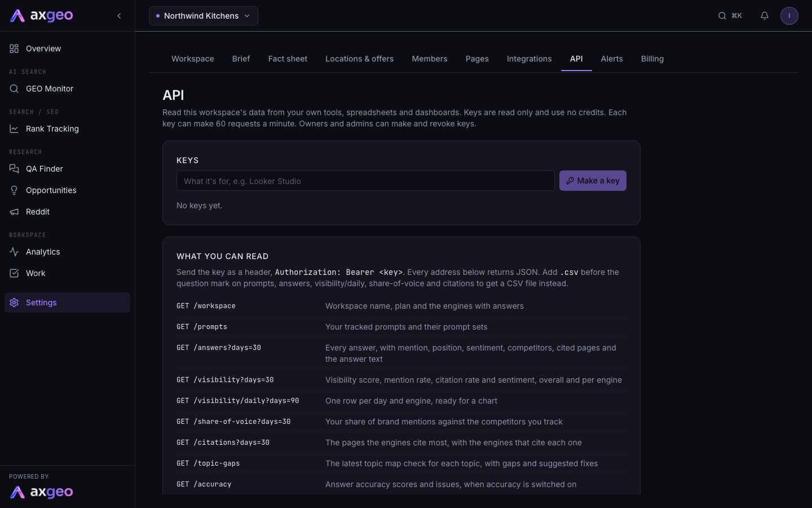Go to the Pages tab
Screen dimensions: 812x508
point(477,59)
